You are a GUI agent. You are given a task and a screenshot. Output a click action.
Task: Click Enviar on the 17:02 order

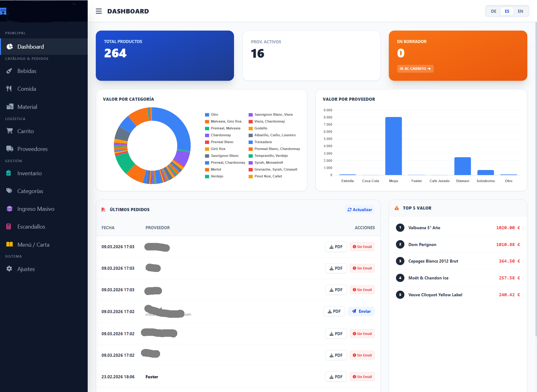click(361, 311)
